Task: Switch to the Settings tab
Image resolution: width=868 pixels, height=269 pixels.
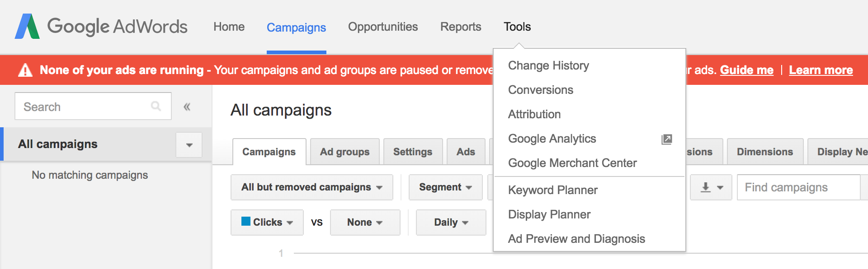Action: 413,152
